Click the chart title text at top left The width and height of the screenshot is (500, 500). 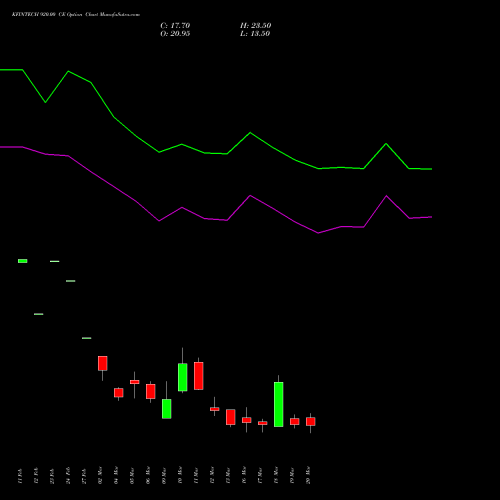pyautogui.click(x=76, y=15)
